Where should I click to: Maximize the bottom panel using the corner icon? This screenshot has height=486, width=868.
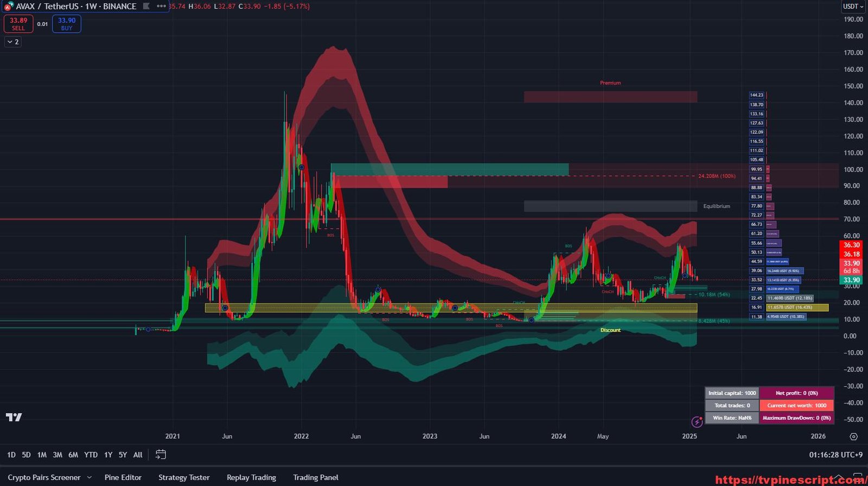pyautogui.click(x=858, y=477)
